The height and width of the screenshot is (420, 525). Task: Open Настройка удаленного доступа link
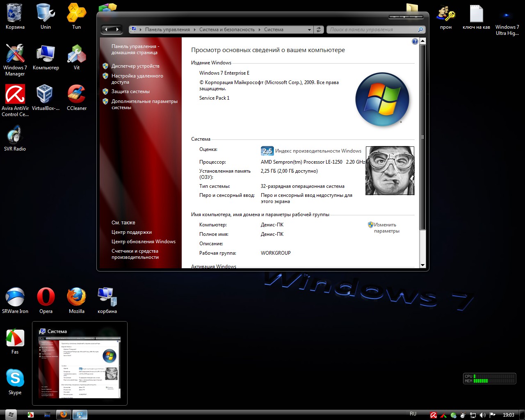coord(137,79)
